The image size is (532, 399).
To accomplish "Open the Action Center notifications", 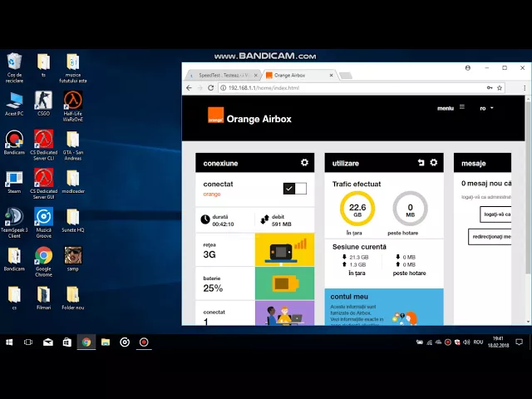I will [x=519, y=342].
